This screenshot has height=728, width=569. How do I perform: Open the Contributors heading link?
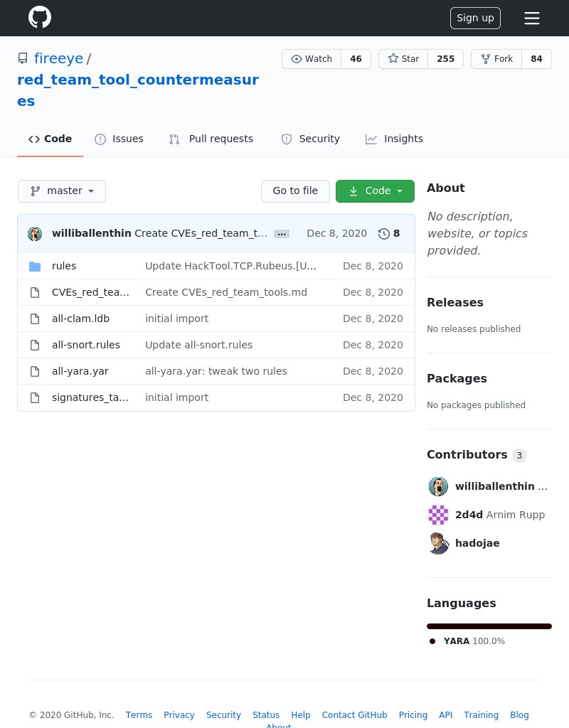click(477, 455)
